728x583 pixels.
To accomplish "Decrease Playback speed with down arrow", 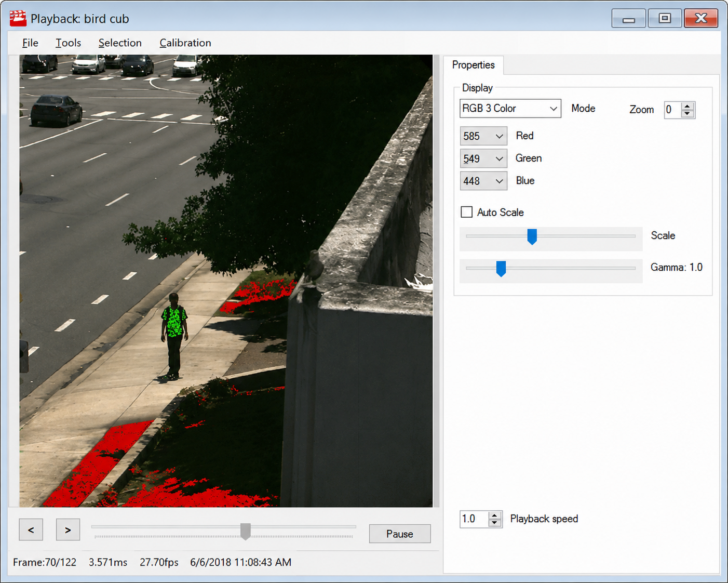I will pos(495,523).
